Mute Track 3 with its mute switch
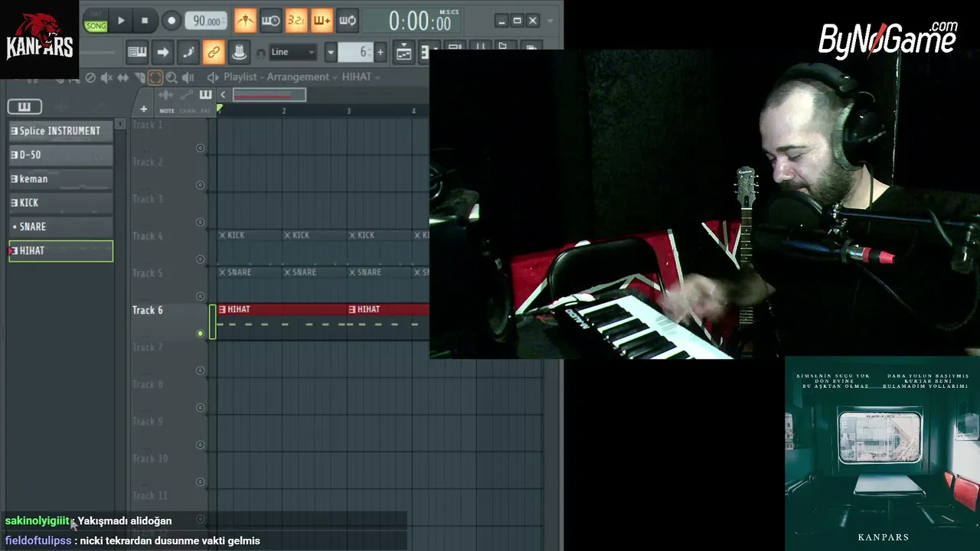Screen dimensions: 980x551 201,222
